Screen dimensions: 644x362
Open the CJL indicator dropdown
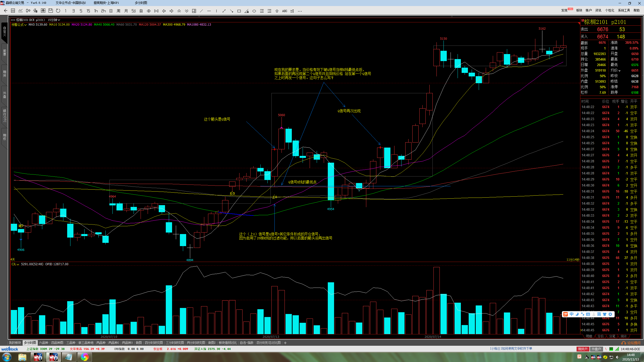coord(15,264)
